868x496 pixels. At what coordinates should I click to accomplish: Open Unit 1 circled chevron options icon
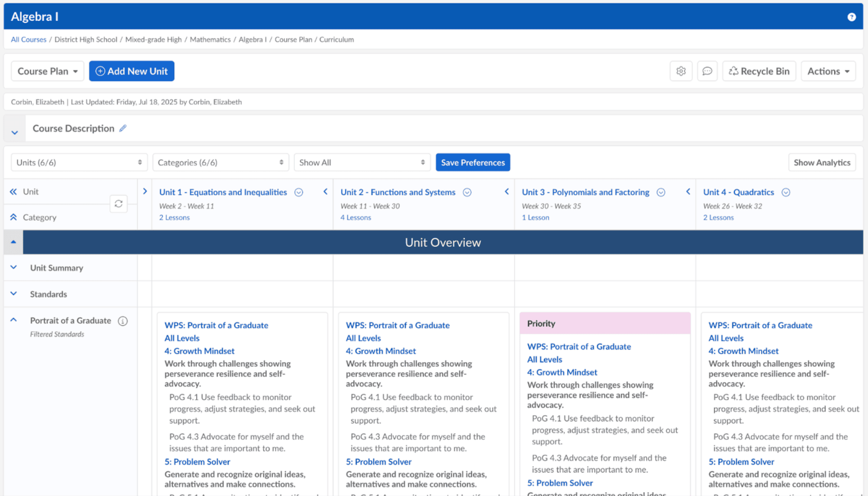click(299, 192)
